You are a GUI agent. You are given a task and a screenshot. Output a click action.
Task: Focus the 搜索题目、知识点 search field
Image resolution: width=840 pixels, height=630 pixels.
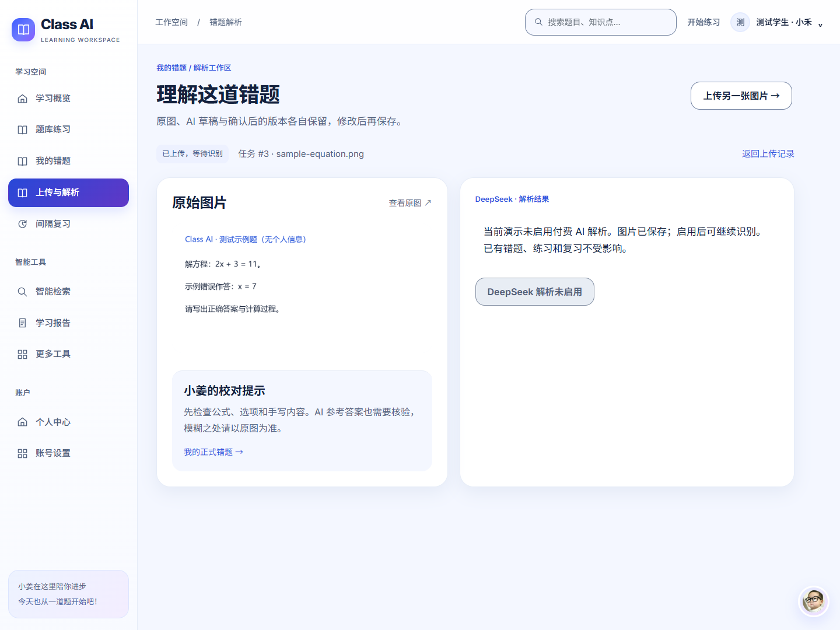tap(601, 22)
